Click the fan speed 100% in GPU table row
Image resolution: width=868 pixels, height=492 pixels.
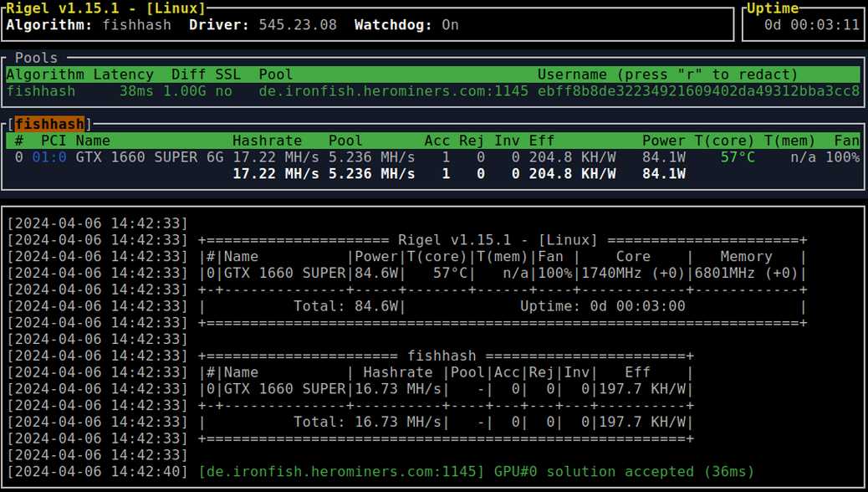pyautogui.click(x=843, y=157)
